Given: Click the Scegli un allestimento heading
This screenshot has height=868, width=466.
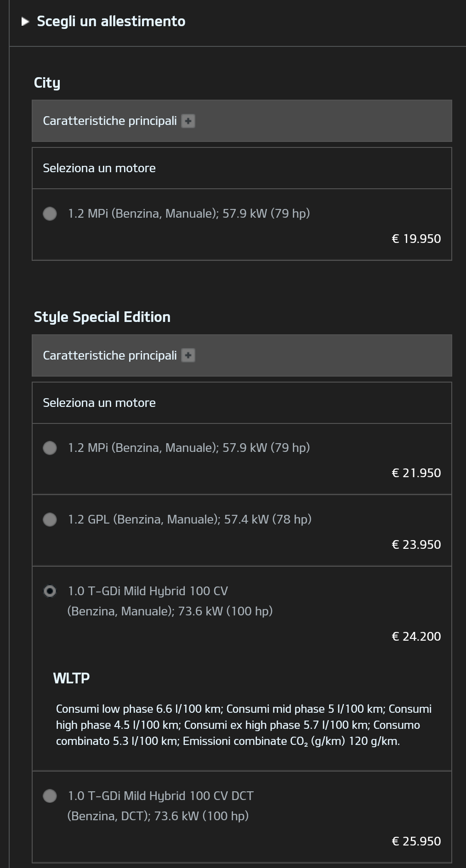Looking at the screenshot, I should [111, 22].
